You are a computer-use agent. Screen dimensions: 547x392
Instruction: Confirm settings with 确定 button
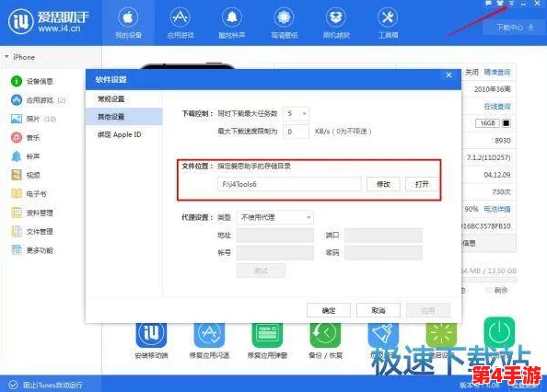(x=329, y=310)
